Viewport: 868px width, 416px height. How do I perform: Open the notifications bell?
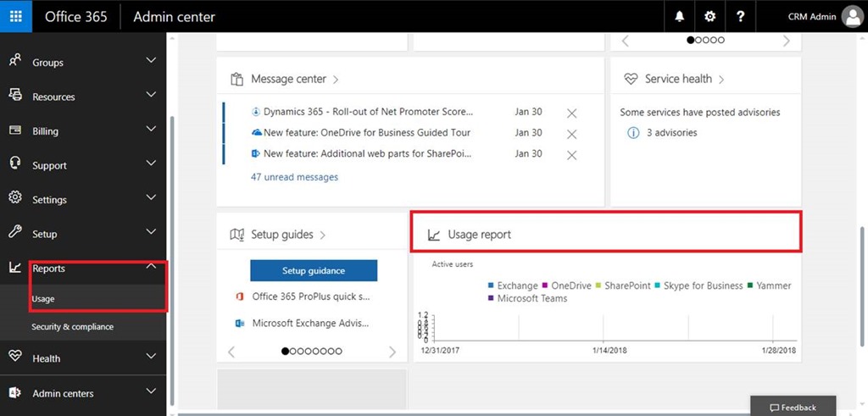(680, 17)
